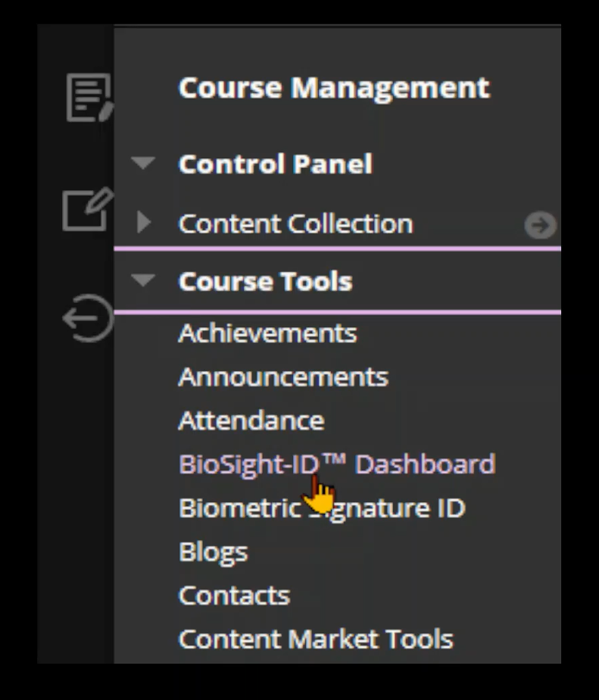
Task: Click the Course Management heading
Action: (x=334, y=88)
